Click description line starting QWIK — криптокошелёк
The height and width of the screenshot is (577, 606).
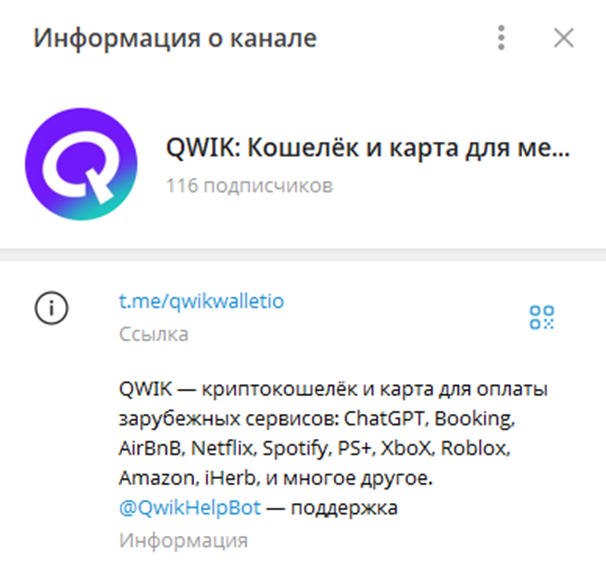tap(333, 389)
